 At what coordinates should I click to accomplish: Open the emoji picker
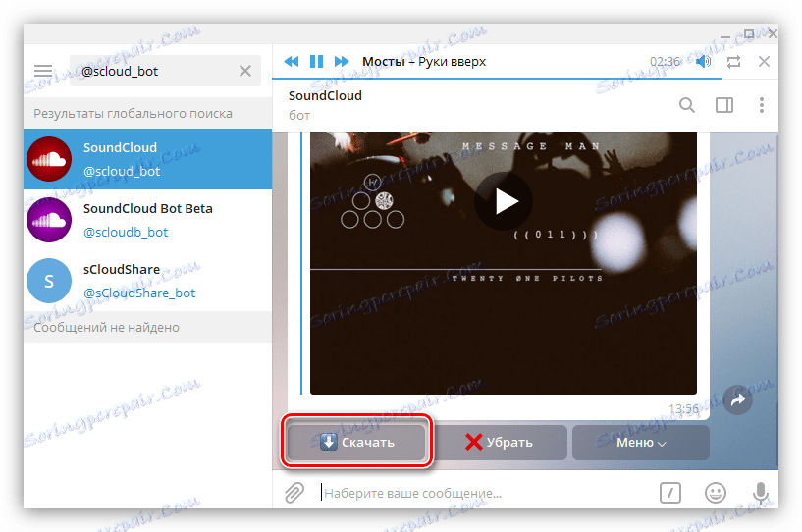pos(715,493)
